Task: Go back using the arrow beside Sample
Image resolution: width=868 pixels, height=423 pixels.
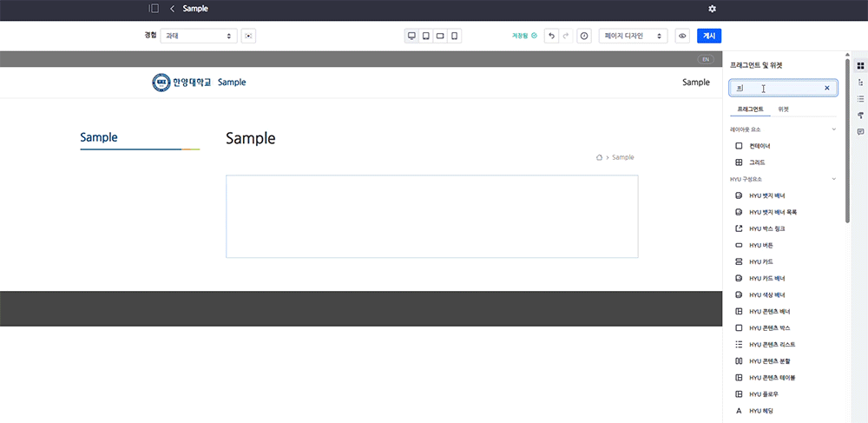Action: (172, 9)
